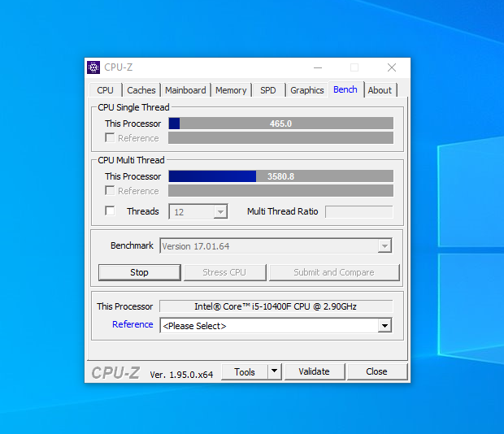The image size is (504, 434).
Task: Click the Single Thread Reference bar
Action: click(280, 138)
